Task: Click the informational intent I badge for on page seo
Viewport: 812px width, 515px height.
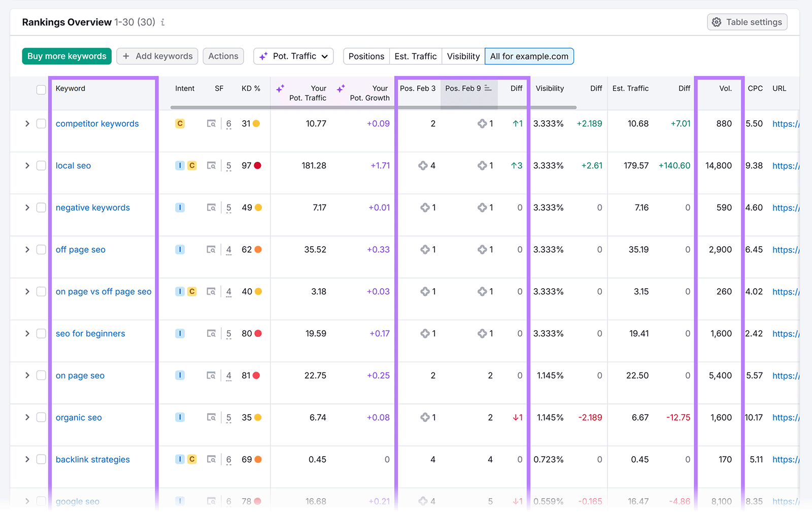Action: point(180,375)
